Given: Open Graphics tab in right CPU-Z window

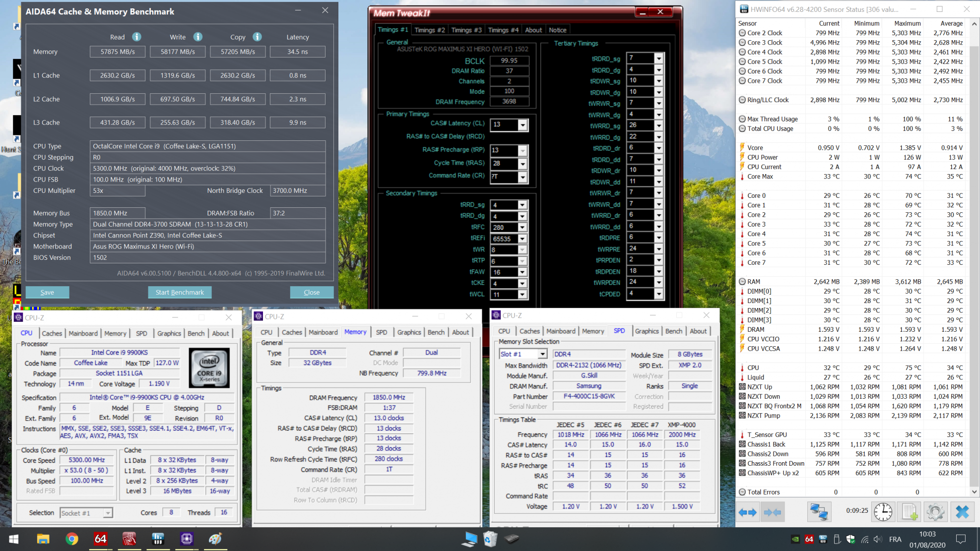Looking at the screenshot, I should pos(647,331).
